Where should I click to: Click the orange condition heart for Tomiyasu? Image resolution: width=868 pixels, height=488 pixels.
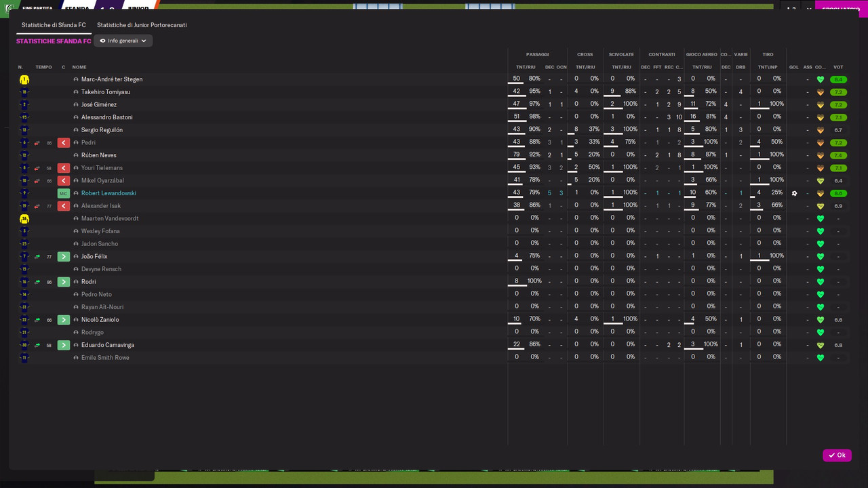[x=821, y=92]
